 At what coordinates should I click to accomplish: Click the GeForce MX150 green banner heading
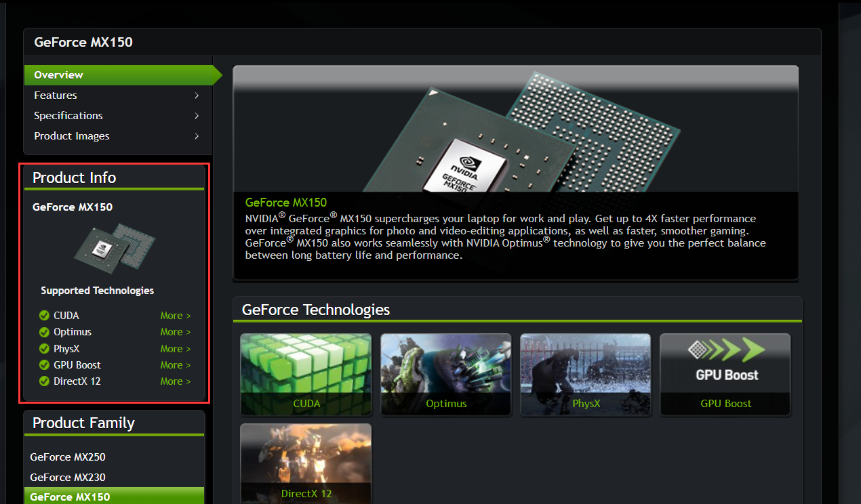pyautogui.click(x=286, y=203)
